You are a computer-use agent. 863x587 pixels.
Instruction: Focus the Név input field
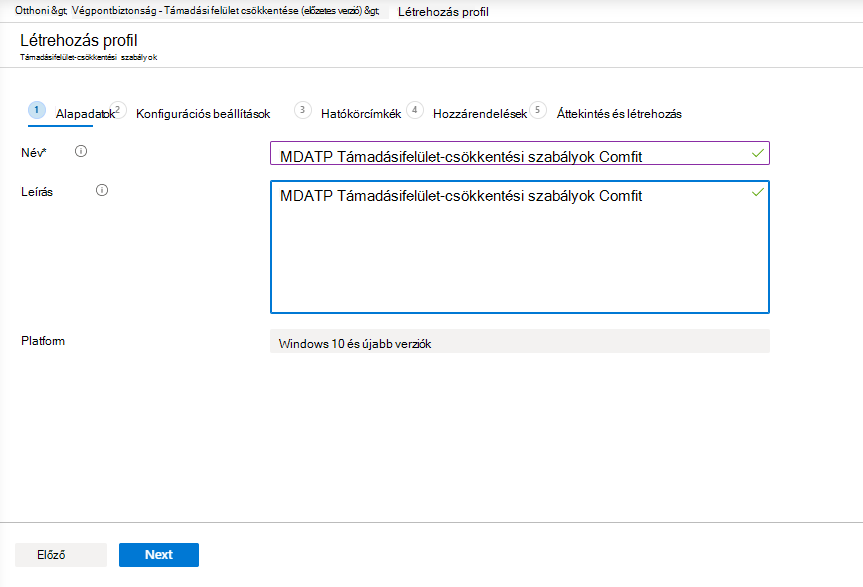(x=520, y=153)
